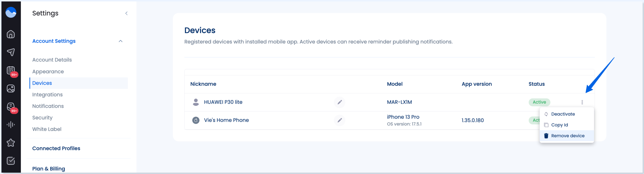
Task: Open the audio waveform listening icon
Action: tap(11, 125)
